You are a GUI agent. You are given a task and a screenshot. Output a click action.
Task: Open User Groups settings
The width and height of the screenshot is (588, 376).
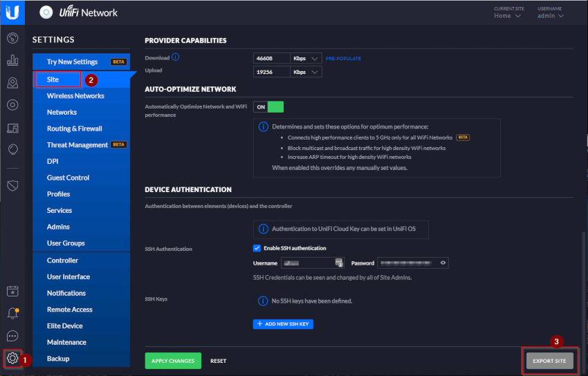[x=82, y=243]
